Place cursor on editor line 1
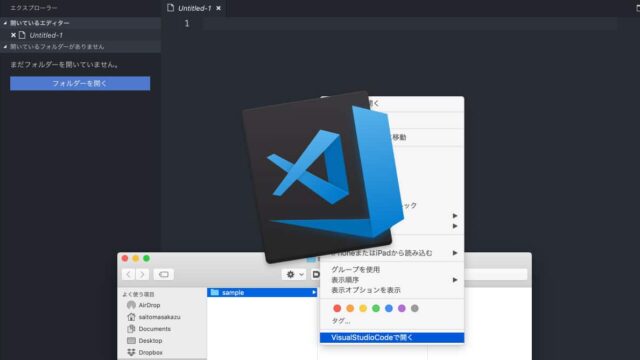 tap(410, 24)
